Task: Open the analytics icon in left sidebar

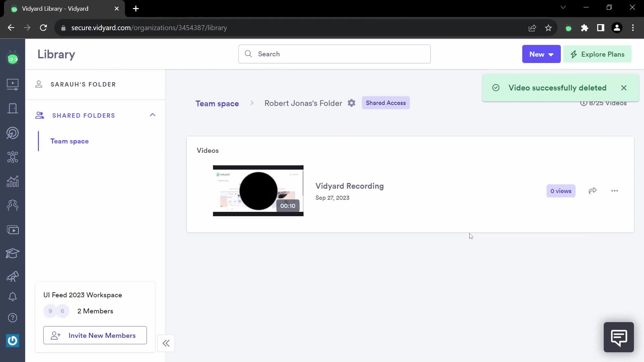Action: coord(12,181)
